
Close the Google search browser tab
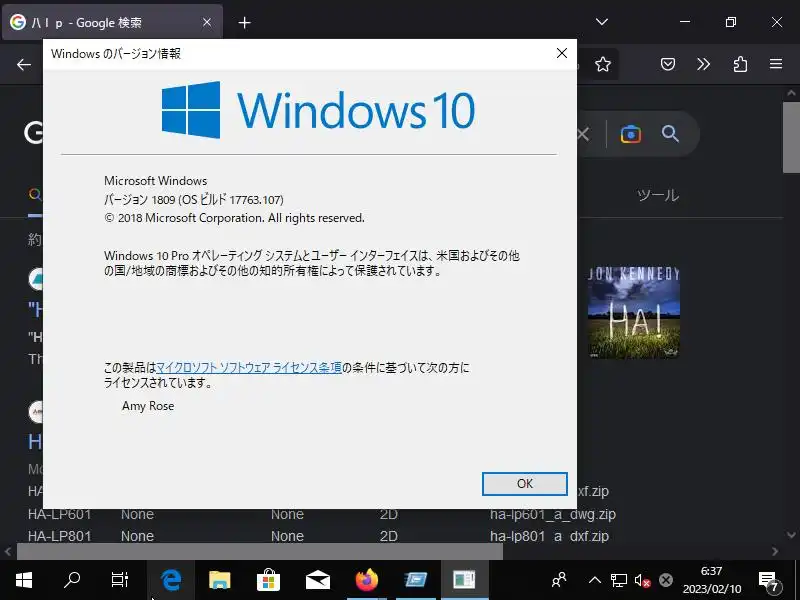point(207,22)
